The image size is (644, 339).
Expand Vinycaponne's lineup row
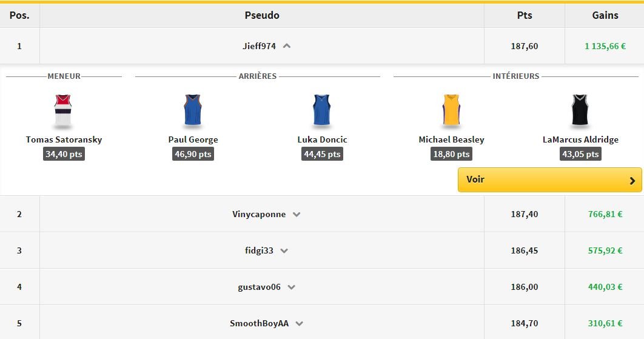[297, 214]
